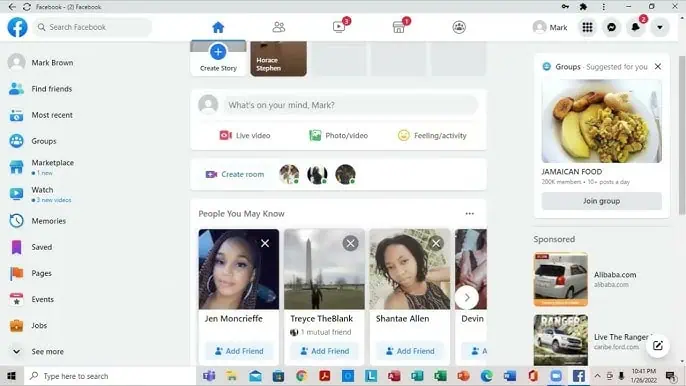Screen dimensions: 686x386
Task: Show next people suggestions arrow
Action: point(467,298)
